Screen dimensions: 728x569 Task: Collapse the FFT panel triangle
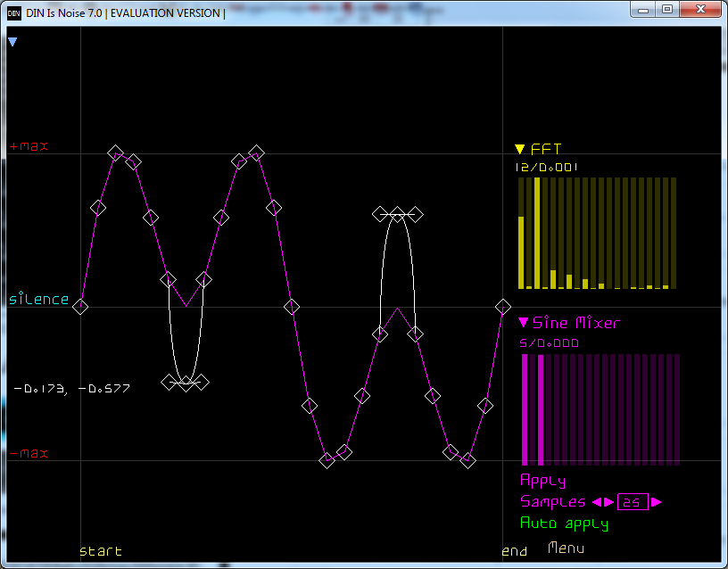520,149
